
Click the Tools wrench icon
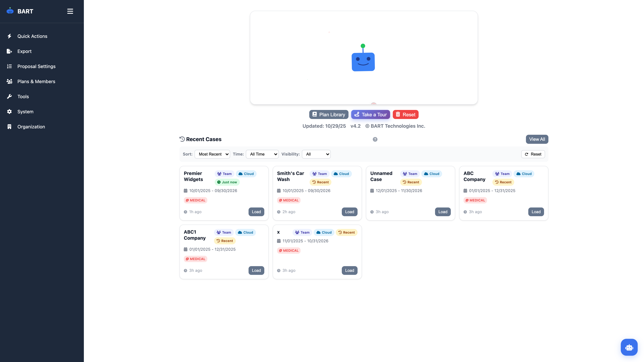click(x=9, y=96)
